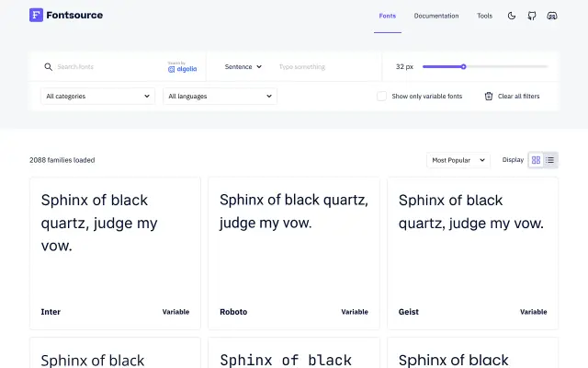Open the Tools tab
This screenshot has height=368, width=588.
(x=484, y=16)
